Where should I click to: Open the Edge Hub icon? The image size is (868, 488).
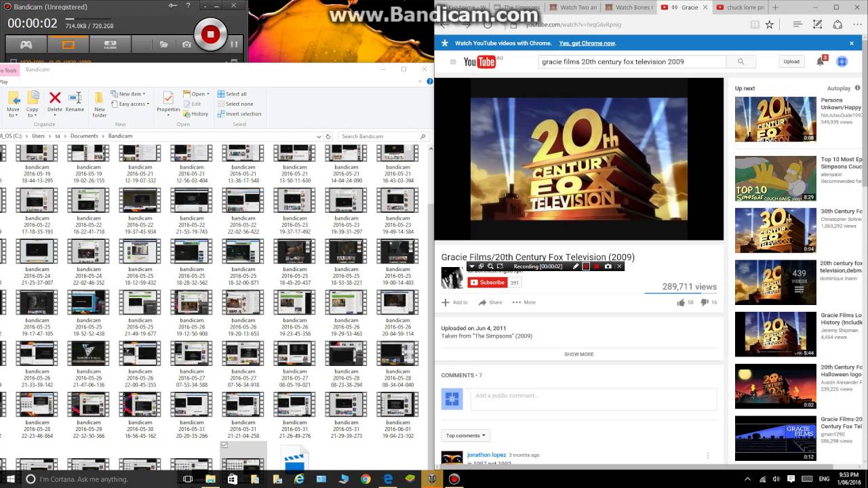pos(797,24)
